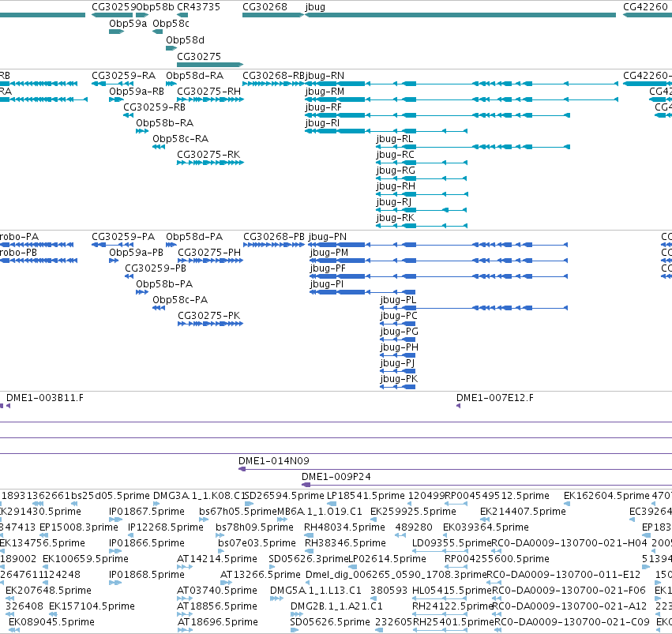
Task: Select the CG42260 gene at top right
Action: [648, 15]
